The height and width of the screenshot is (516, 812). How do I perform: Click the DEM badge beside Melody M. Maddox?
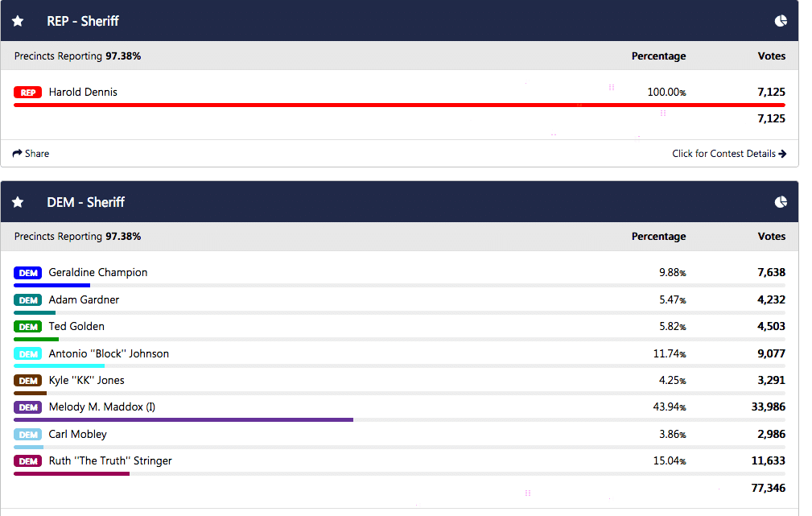(27, 407)
